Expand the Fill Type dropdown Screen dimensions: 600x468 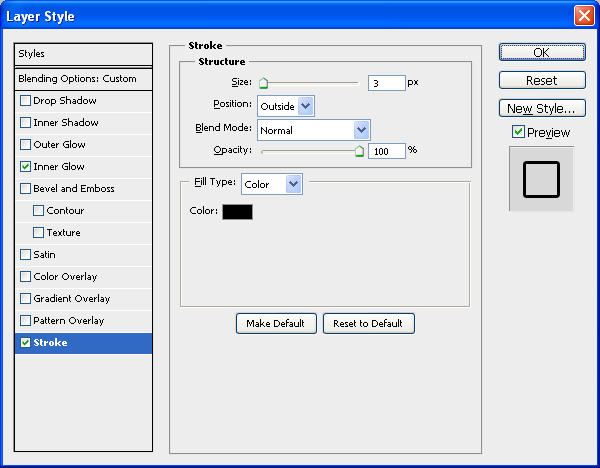(x=272, y=184)
